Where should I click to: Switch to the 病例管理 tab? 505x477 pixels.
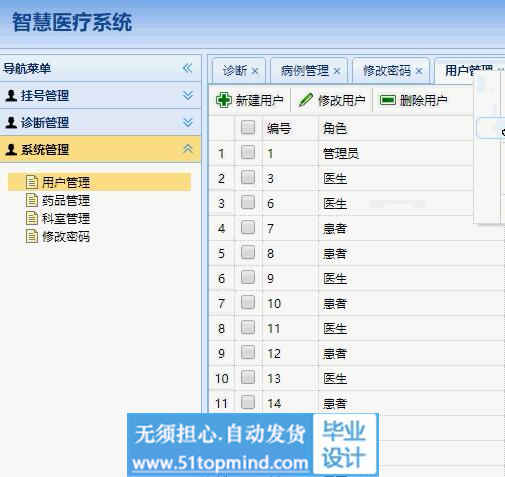click(304, 71)
